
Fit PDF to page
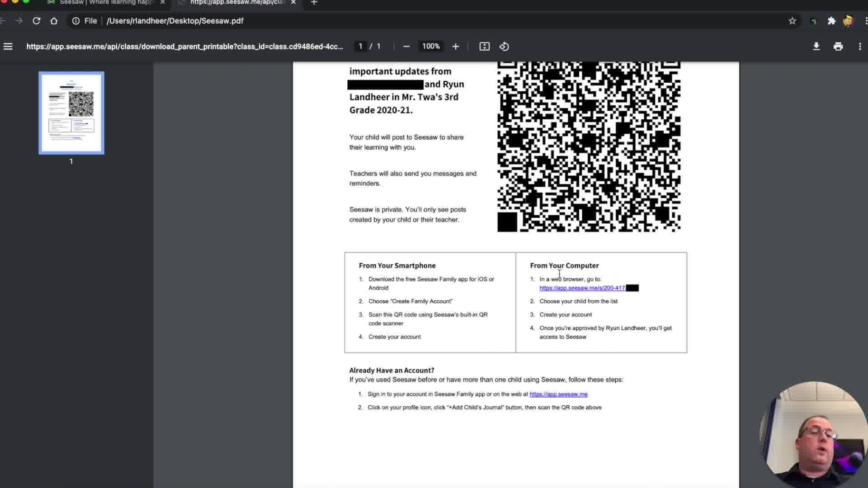(484, 47)
